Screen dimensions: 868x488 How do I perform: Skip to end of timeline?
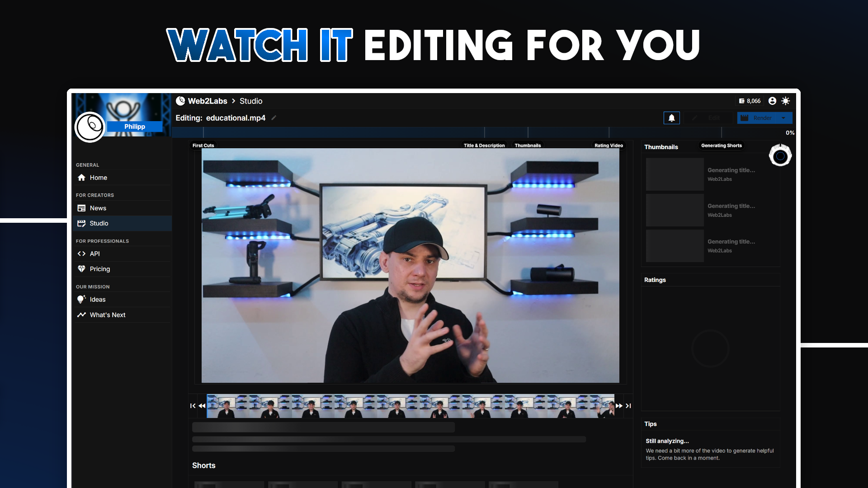tap(628, 406)
